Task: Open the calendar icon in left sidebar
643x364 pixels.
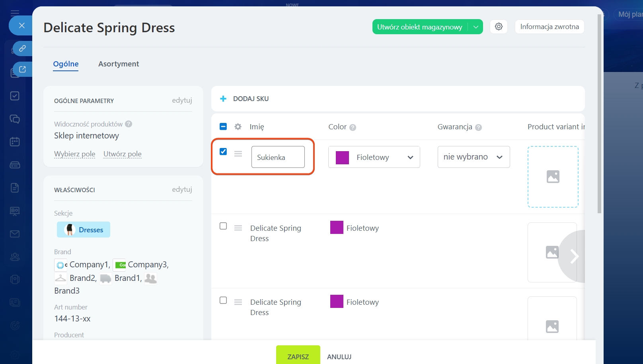Action: coord(15,142)
